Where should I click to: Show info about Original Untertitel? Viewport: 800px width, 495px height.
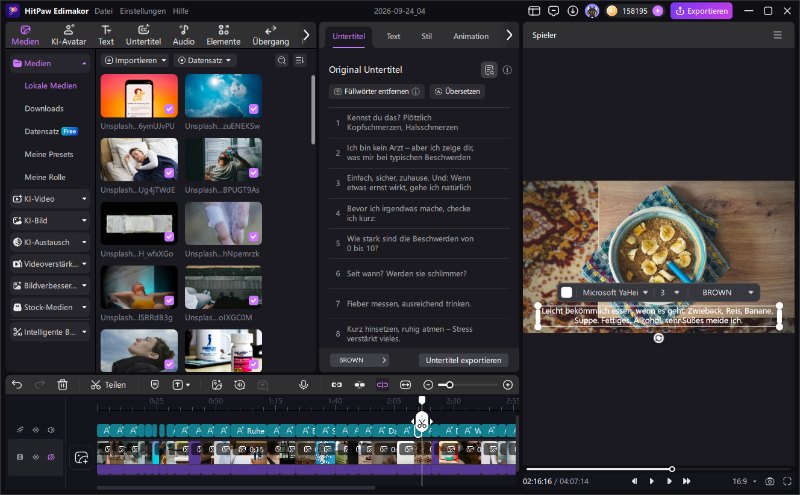pyautogui.click(x=507, y=70)
